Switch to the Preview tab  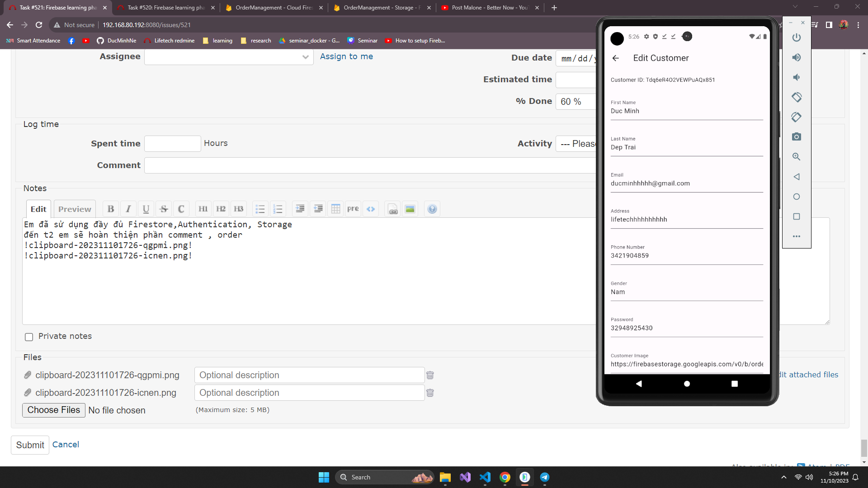coord(75,209)
